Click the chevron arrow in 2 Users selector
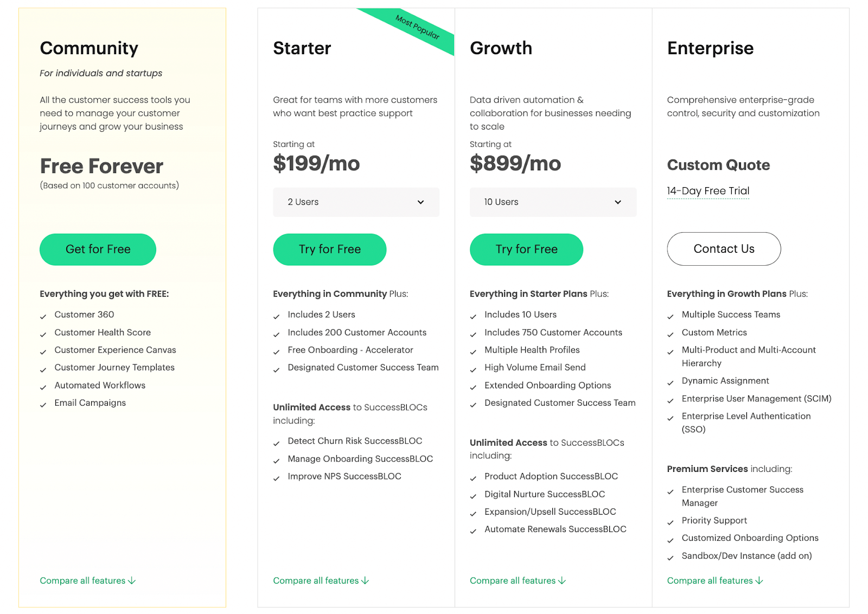This screenshot has height=614, width=868. click(x=420, y=202)
